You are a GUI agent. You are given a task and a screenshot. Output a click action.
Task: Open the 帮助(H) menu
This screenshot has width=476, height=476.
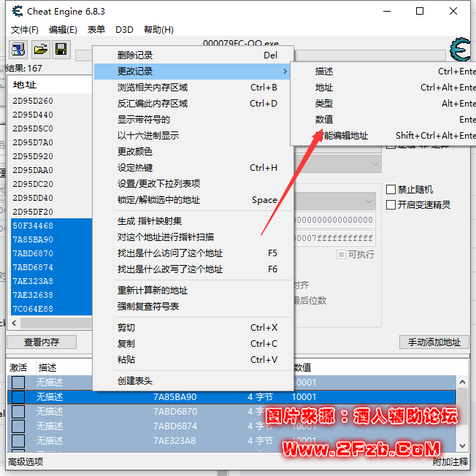[158, 30]
